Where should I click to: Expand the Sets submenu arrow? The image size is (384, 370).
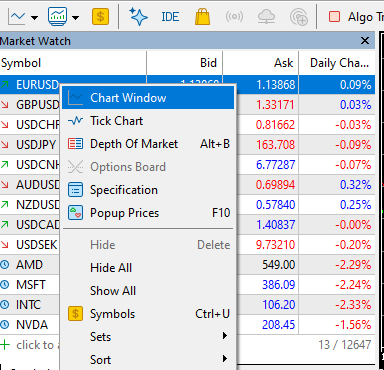(x=225, y=336)
